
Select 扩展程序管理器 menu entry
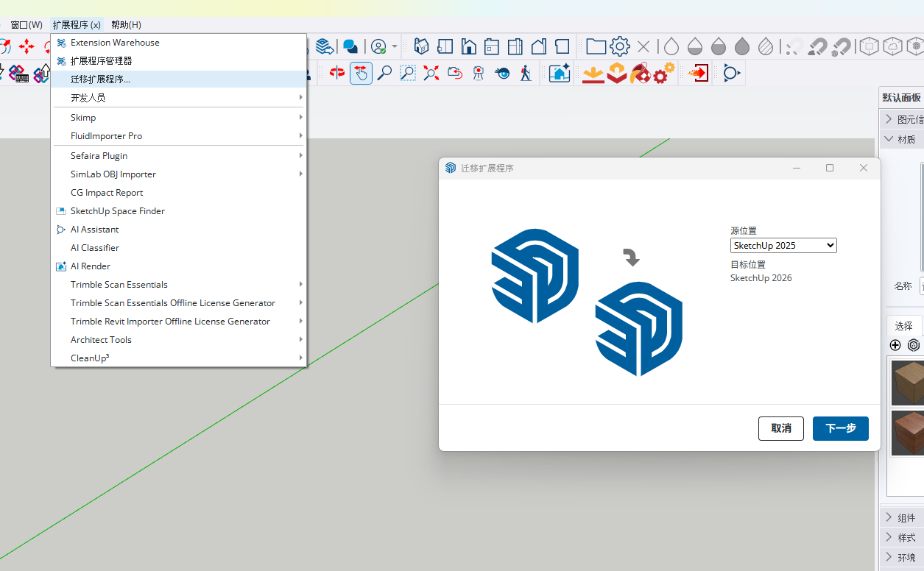pyautogui.click(x=102, y=61)
